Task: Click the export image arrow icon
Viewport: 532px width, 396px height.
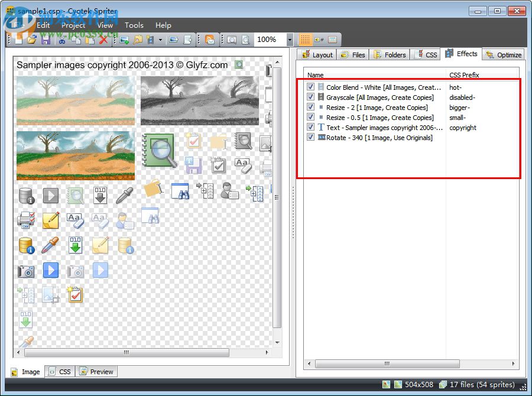Action: point(174,40)
